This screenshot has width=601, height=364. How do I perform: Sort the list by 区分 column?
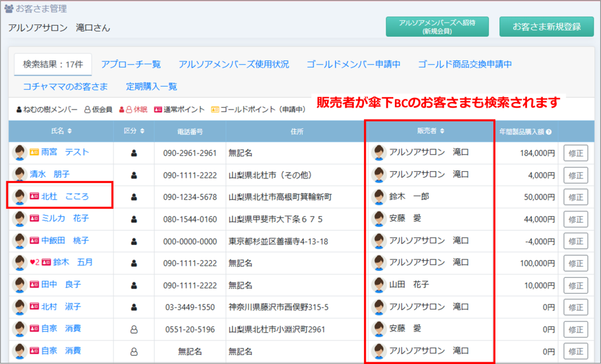click(x=134, y=131)
